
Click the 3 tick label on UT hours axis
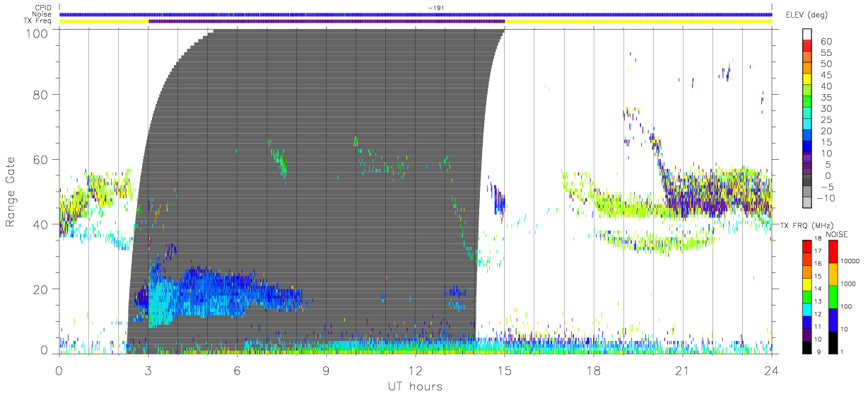click(x=148, y=370)
